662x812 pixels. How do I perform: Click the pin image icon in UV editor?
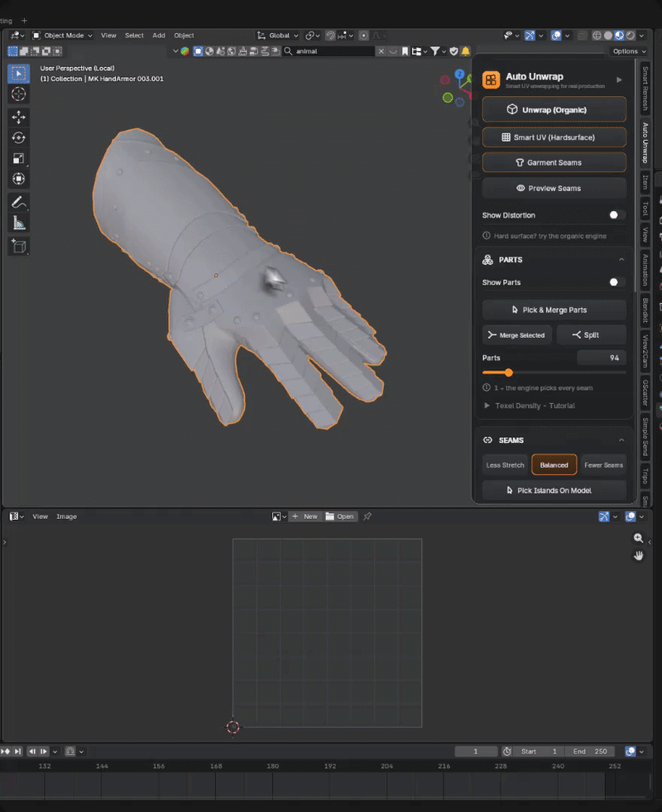[x=367, y=517]
